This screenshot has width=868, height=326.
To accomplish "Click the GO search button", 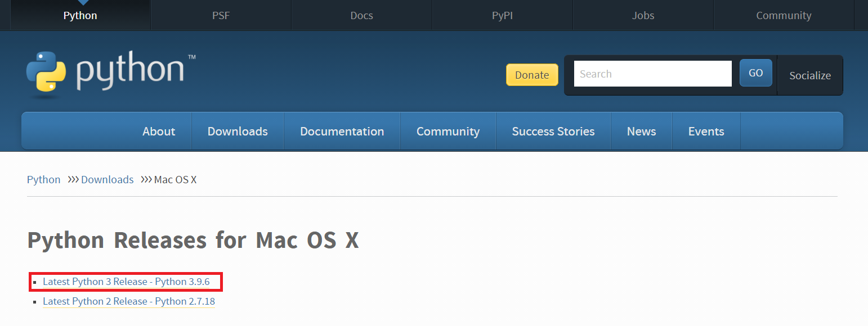I will coord(755,73).
